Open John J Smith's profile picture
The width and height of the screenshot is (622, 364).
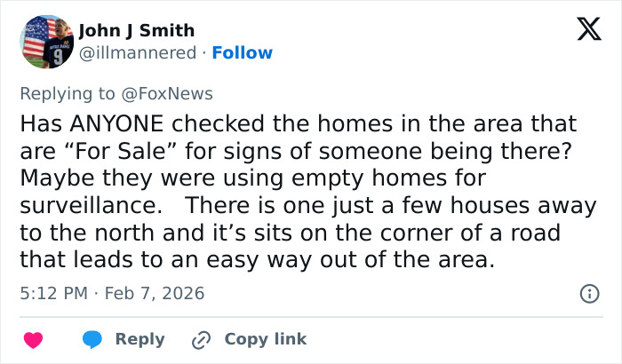point(44,41)
